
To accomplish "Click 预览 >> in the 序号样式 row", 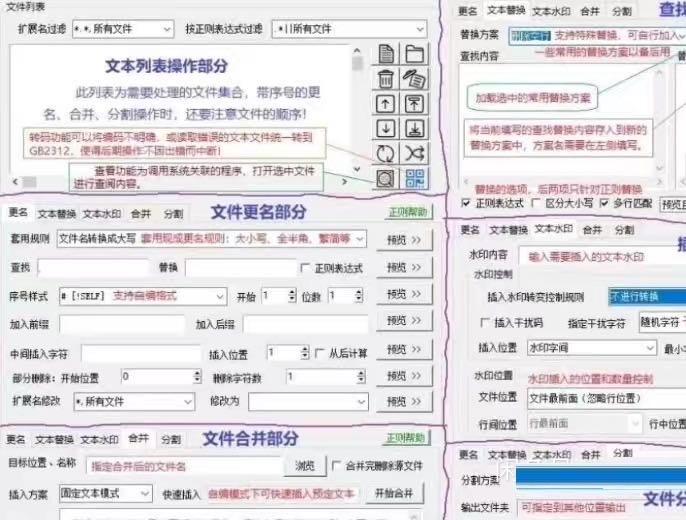I will point(404,294).
